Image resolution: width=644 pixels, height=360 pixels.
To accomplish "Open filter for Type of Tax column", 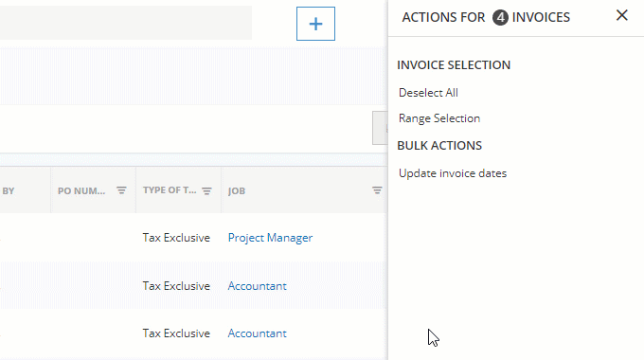I will click(206, 190).
